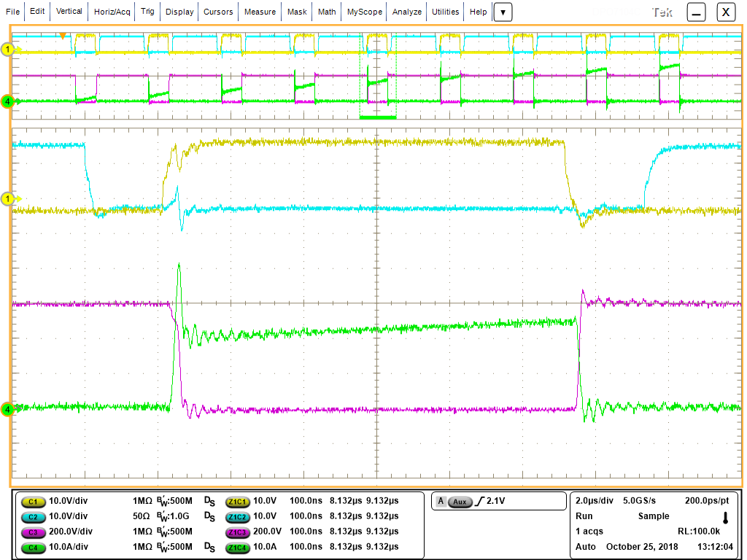
Task: Click the Run acquisition status label
Action: point(583,516)
